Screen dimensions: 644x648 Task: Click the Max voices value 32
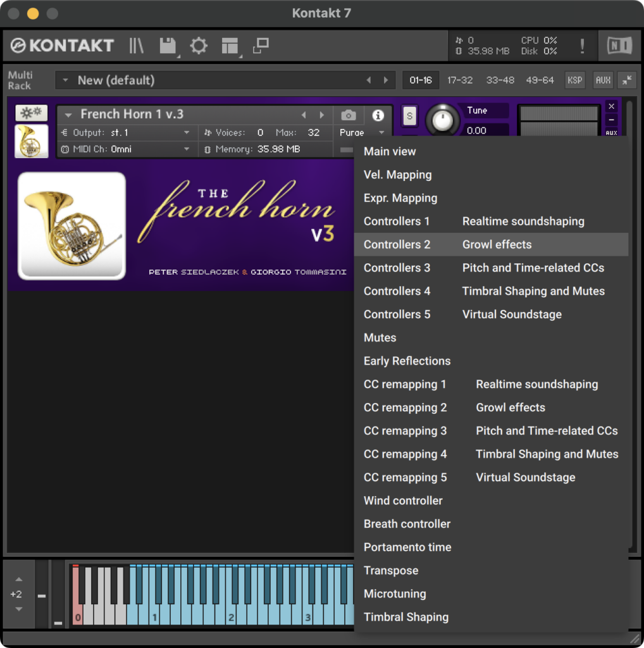[x=314, y=133]
